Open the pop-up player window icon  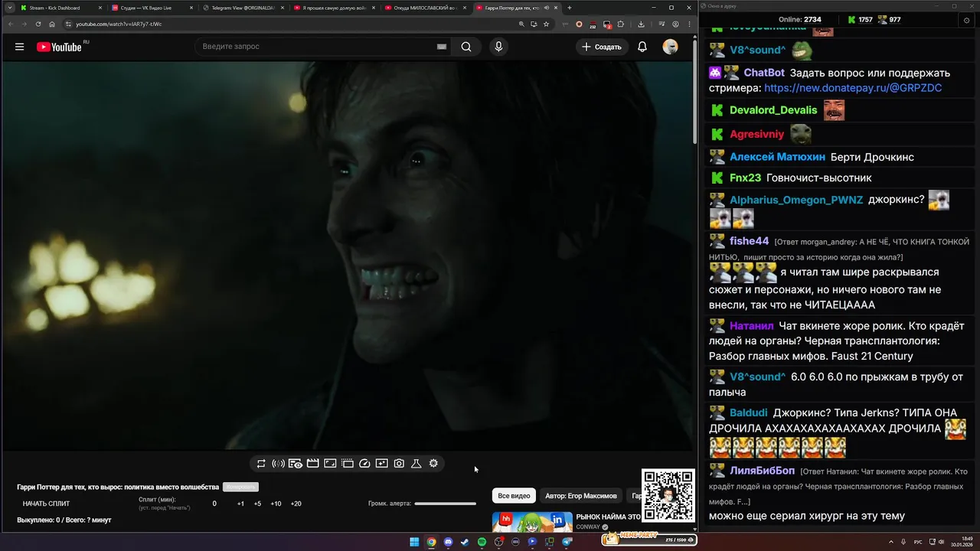(347, 464)
